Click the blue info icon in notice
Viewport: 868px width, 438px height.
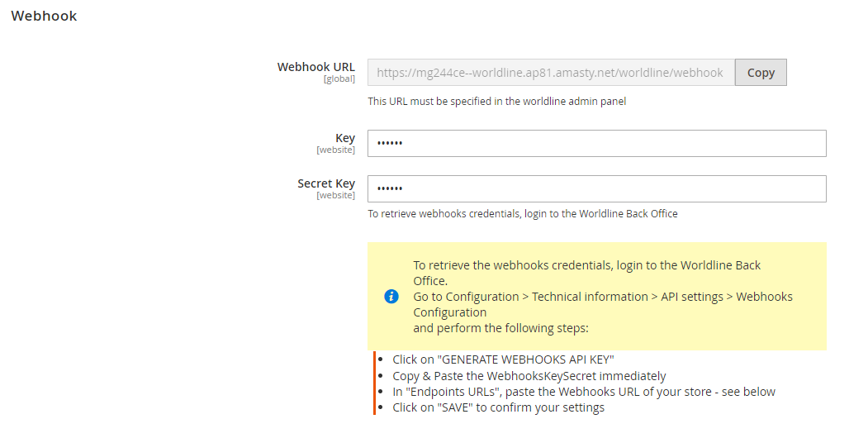click(391, 296)
